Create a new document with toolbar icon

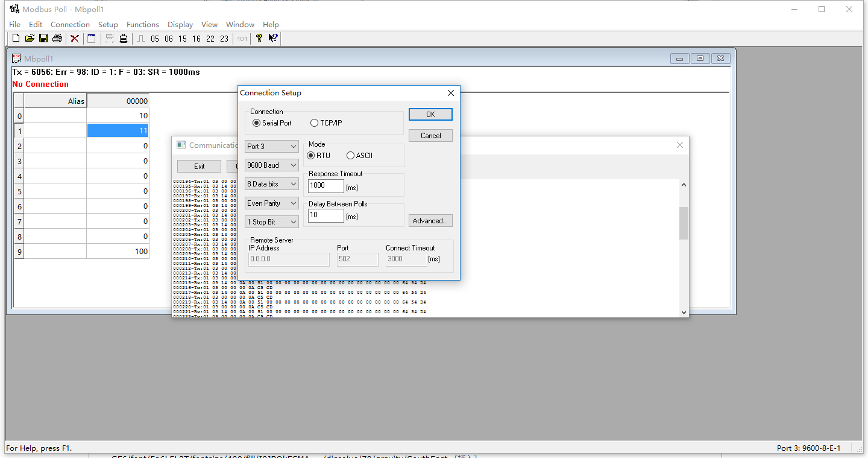point(16,39)
